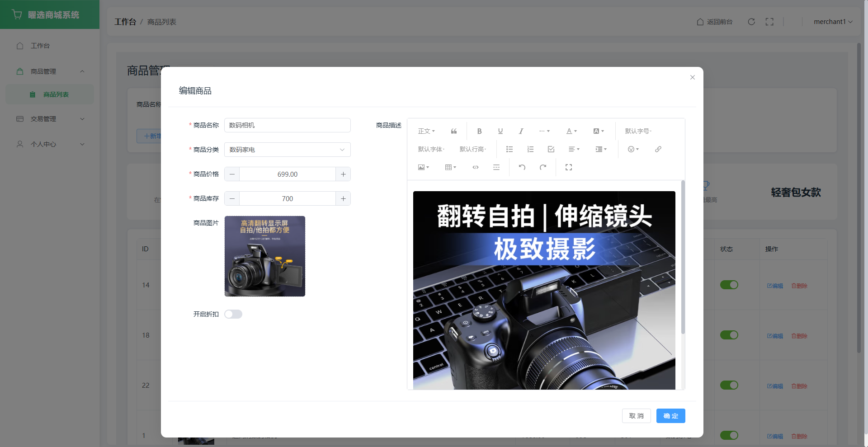The height and width of the screenshot is (447, 868).
Task: Insert a code block in the description
Action: tap(475, 167)
